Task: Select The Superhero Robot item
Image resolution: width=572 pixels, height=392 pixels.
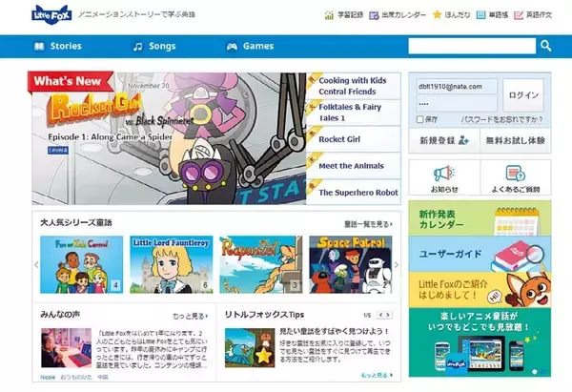Action: click(x=353, y=192)
